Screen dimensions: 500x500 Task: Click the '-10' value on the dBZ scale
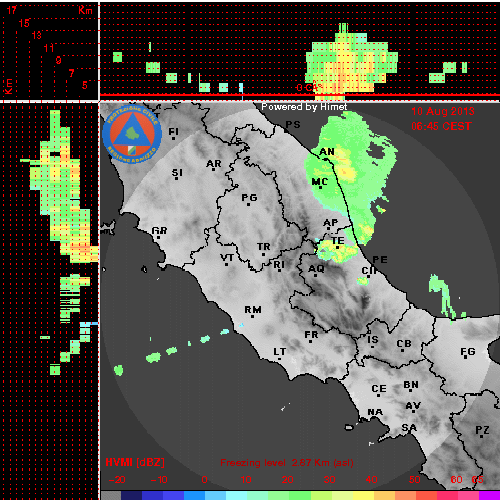pyautogui.click(x=159, y=480)
